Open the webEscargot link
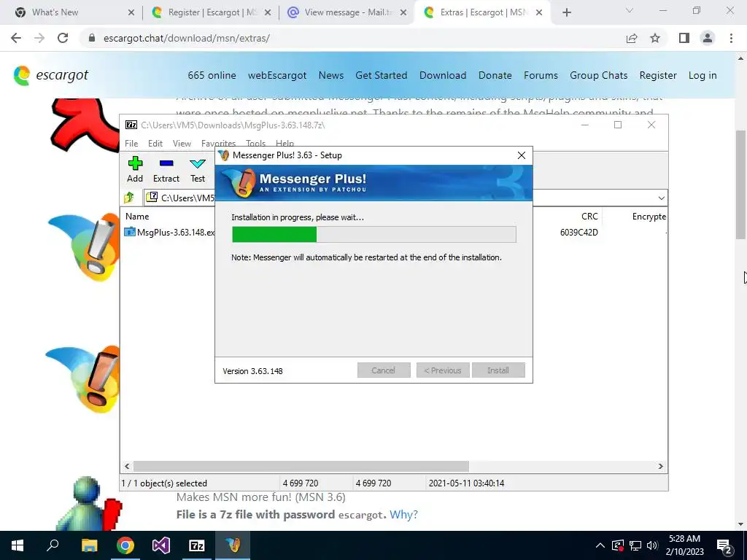This screenshot has height=560, width=747. pyautogui.click(x=277, y=75)
